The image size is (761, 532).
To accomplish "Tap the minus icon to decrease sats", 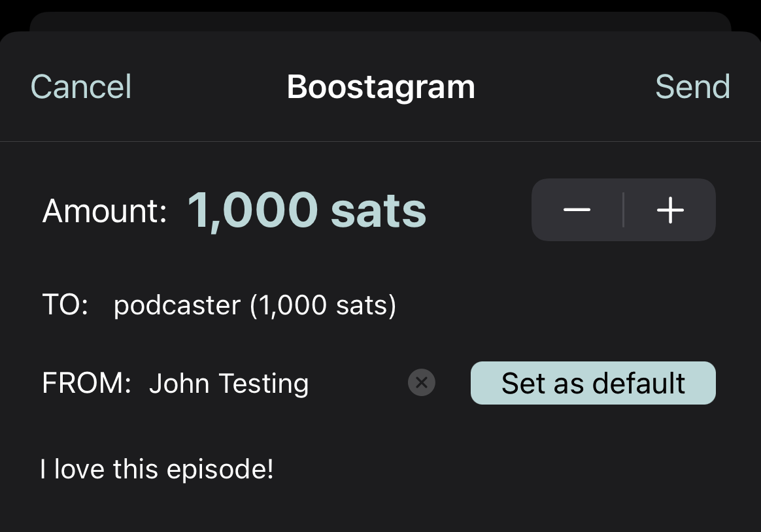I will pyautogui.click(x=577, y=210).
